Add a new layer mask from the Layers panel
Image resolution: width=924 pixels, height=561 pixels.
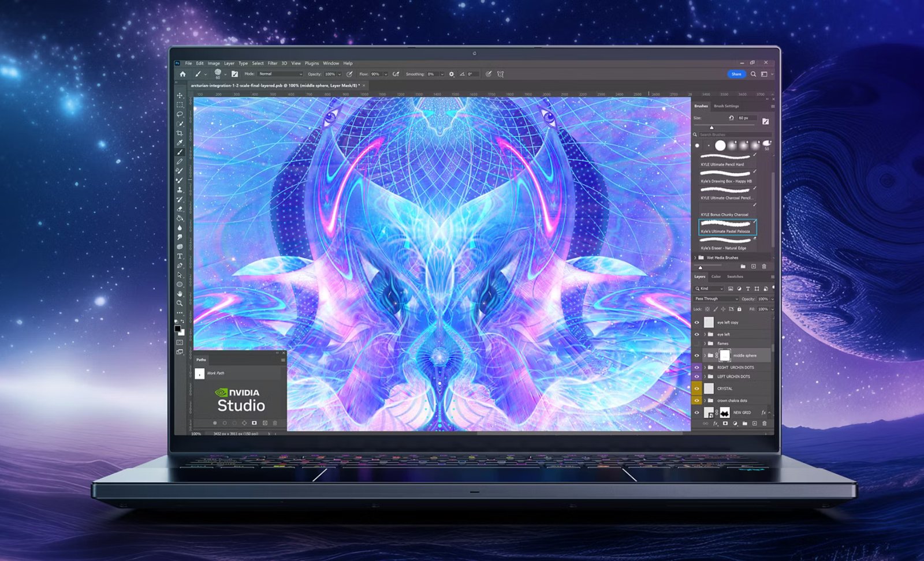(x=725, y=423)
